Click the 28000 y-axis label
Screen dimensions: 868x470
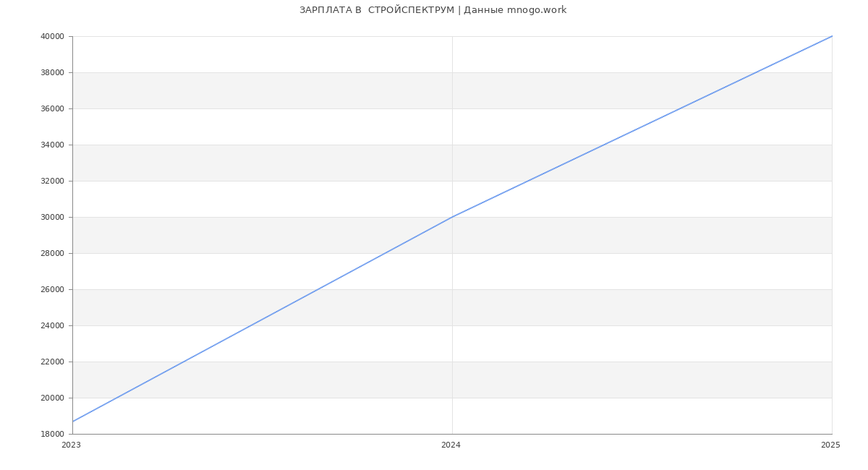click(x=53, y=253)
